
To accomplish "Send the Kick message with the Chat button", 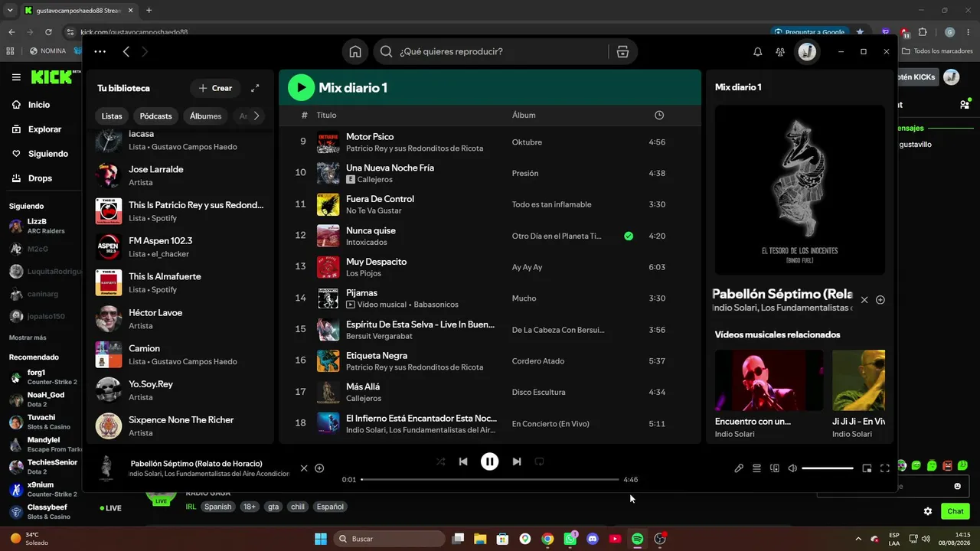I will [x=955, y=511].
